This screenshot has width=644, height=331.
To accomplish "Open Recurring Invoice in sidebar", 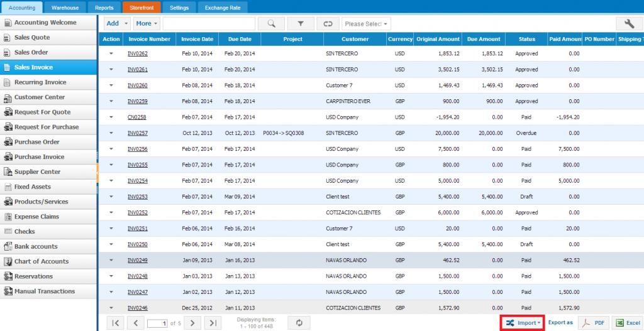I will coord(48,82).
